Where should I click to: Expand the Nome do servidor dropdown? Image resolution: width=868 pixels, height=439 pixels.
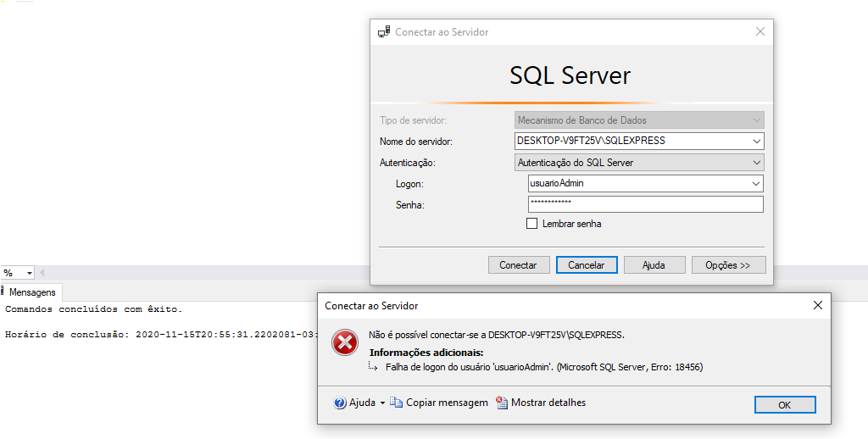click(x=756, y=142)
